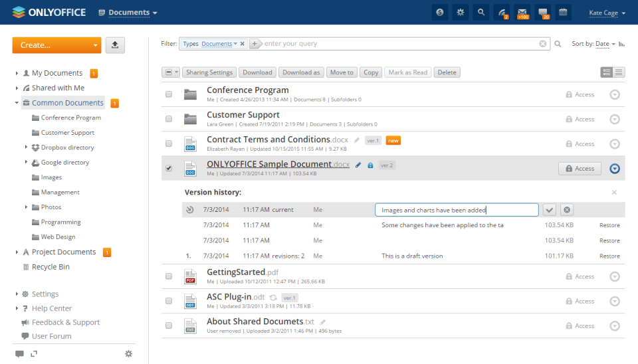Expand the Create button dropdown arrow
This screenshot has width=638, height=364.
95,45
